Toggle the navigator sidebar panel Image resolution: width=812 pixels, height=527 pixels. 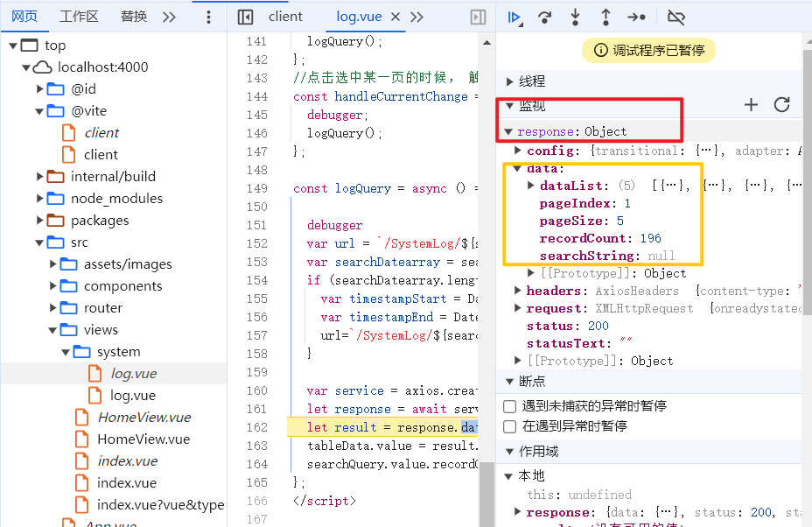[245, 18]
